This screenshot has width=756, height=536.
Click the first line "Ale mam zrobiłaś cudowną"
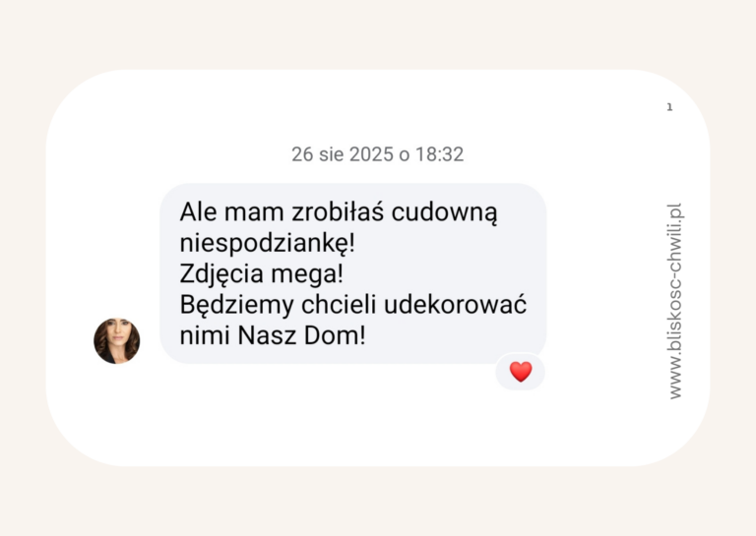click(x=339, y=212)
